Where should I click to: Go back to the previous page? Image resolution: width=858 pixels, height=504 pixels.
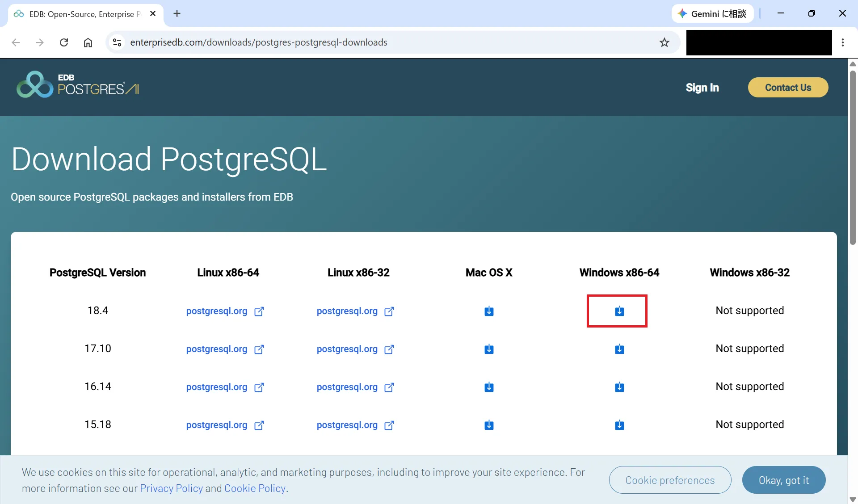tap(16, 42)
